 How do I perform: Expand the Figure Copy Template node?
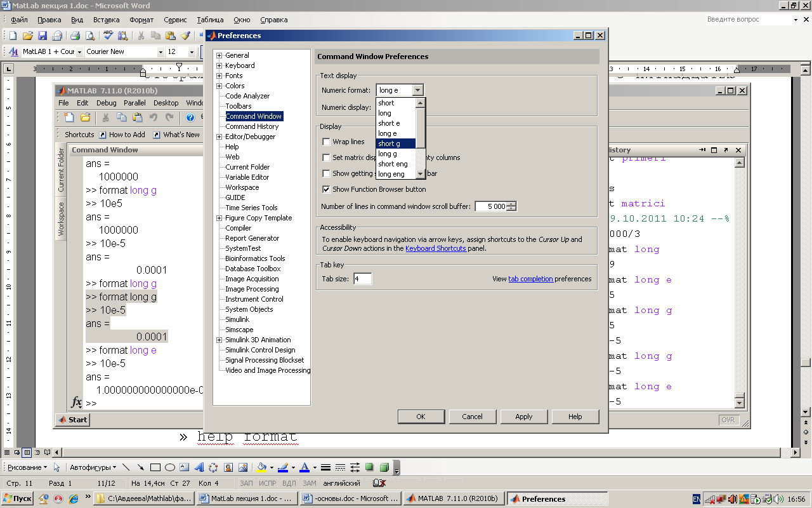pyautogui.click(x=219, y=218)
